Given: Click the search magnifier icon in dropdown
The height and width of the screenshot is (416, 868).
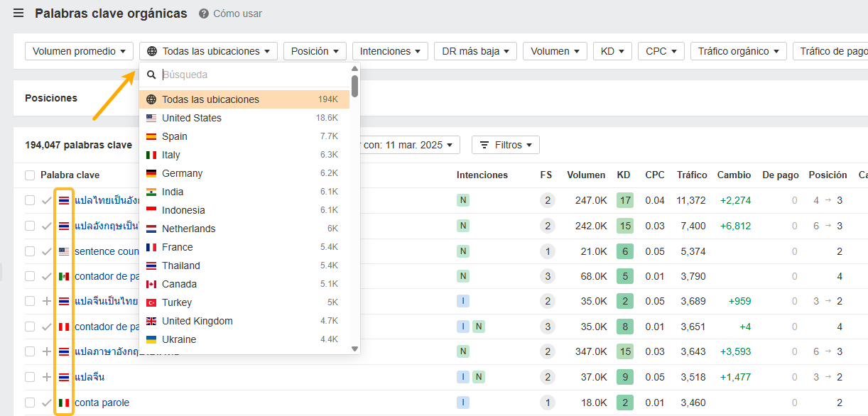Looking at the screenshot, I should click(x=151, y=75).
